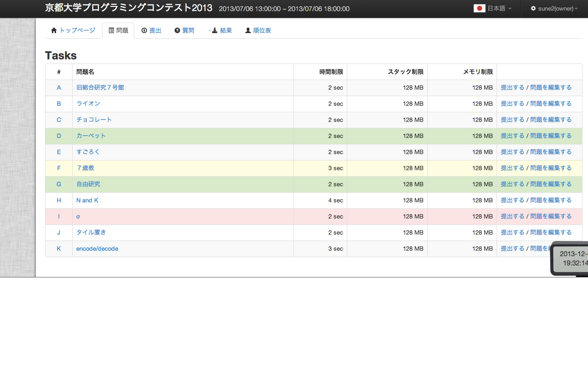Open the sune2(owner) user menu

tap(554, 8)
